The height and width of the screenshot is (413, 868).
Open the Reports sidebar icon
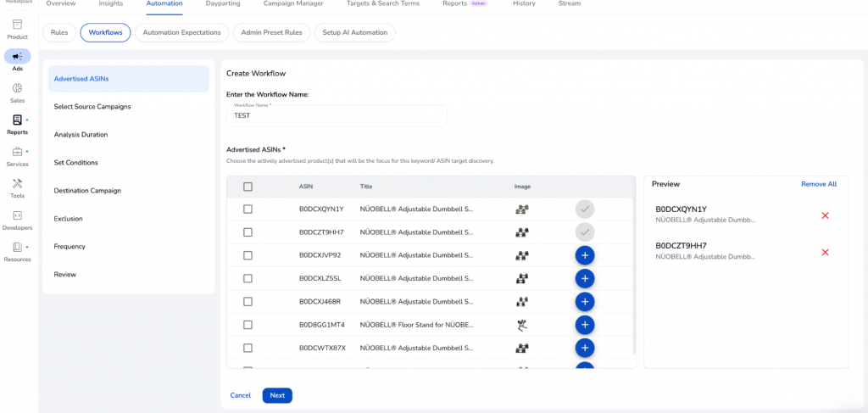18,120
